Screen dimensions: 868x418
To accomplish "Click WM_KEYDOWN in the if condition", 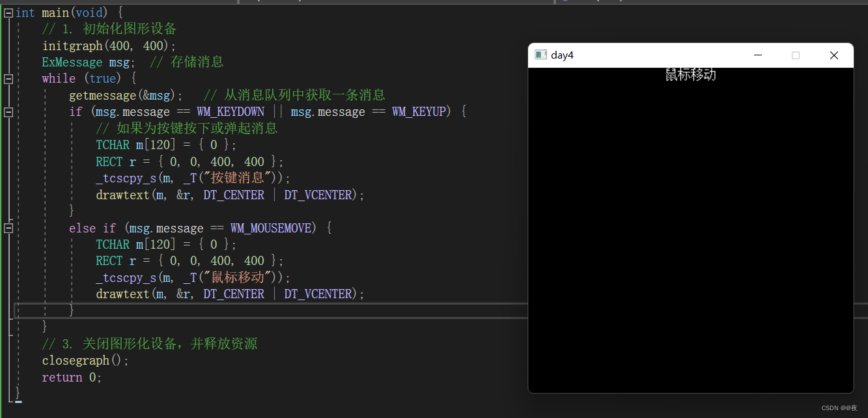I will coord(231,112).
